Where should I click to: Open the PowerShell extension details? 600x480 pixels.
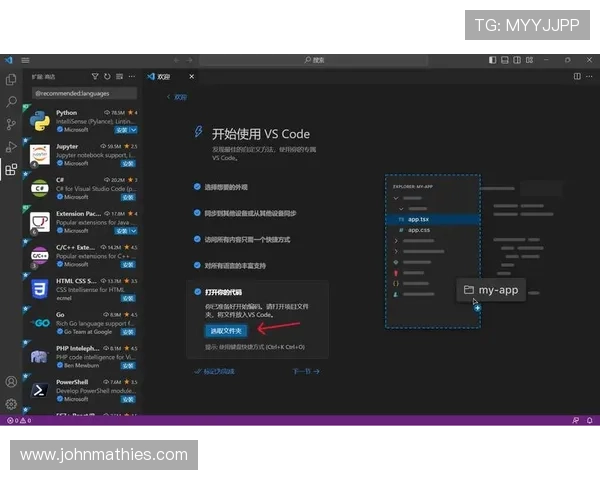click(80, 390)
